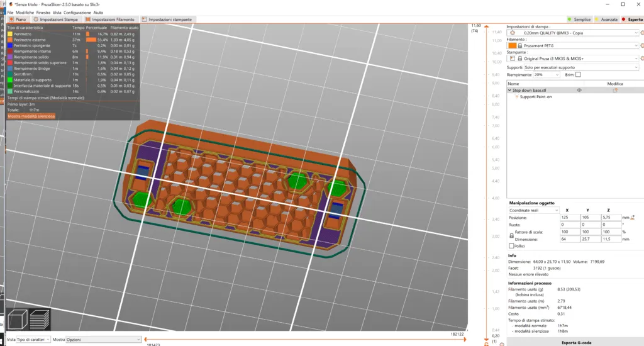The height and width of the screenshot is (346, 644).
Task: Toggle the scale factor lock icon
Action: pyautogui.click(x=511, y=235)
